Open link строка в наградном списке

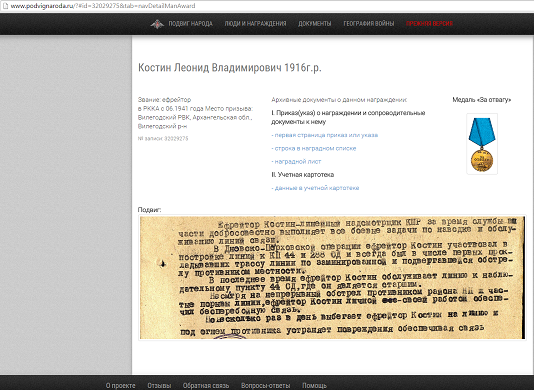coord(314,148)
